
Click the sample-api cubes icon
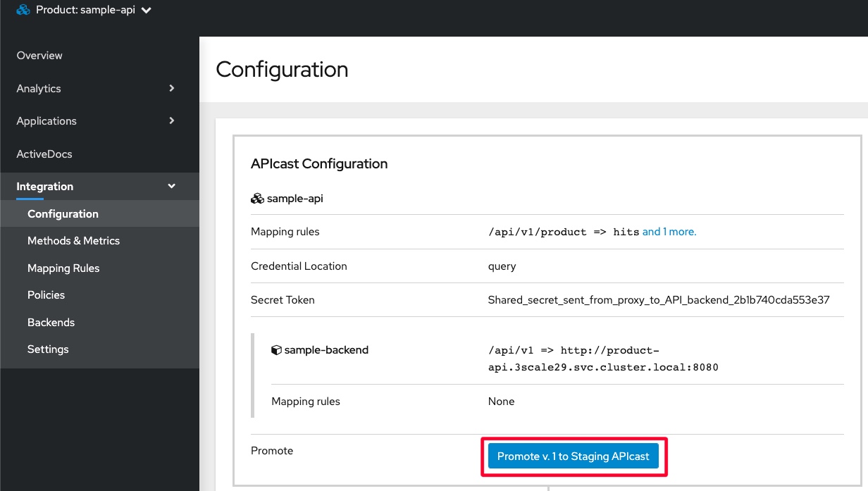click(x=257, y=199)
